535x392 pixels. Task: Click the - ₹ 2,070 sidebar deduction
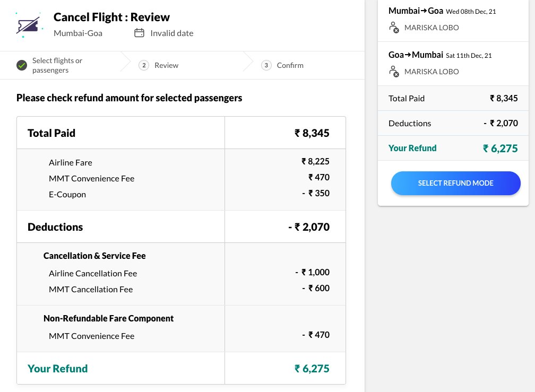pos(501,123)
